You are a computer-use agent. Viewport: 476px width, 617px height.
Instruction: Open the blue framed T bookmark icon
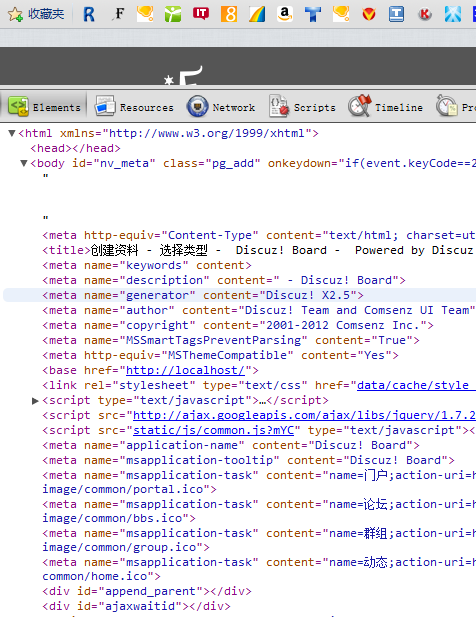click(x=397, y=14)
